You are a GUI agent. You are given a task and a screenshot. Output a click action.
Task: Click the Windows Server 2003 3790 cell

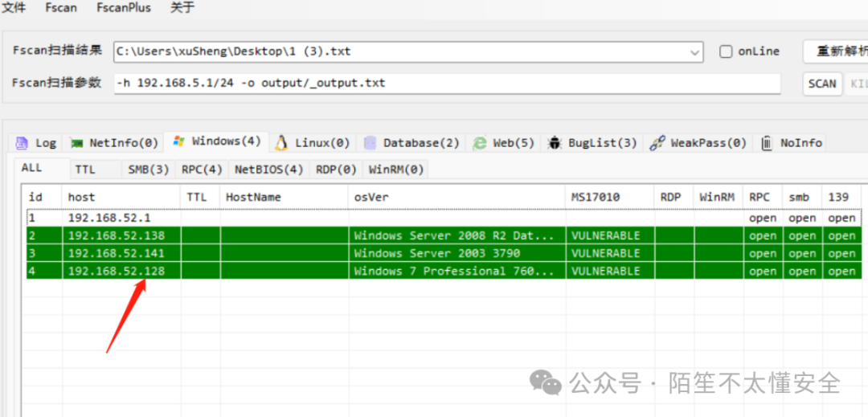pyautogui.click(x=457, y=253)
